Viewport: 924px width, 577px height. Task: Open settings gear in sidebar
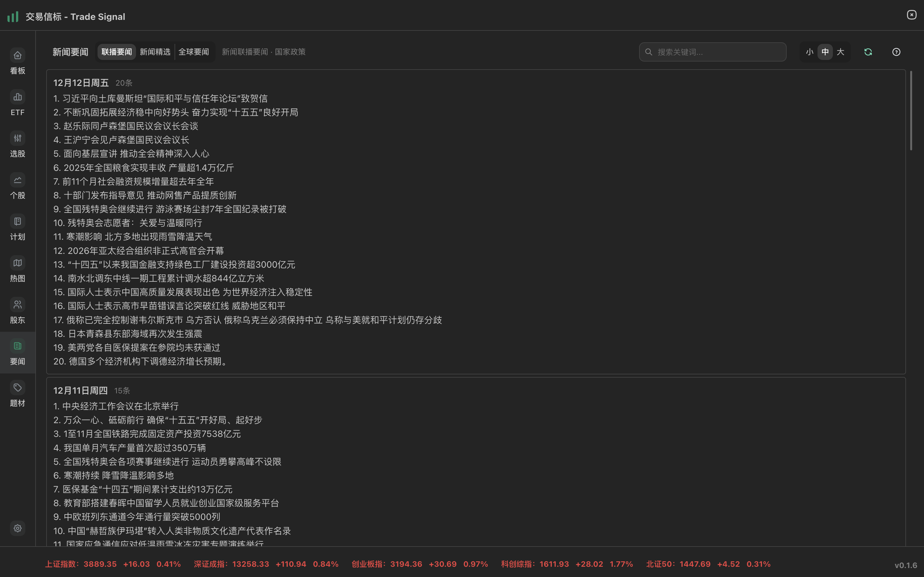coord(18,529)
